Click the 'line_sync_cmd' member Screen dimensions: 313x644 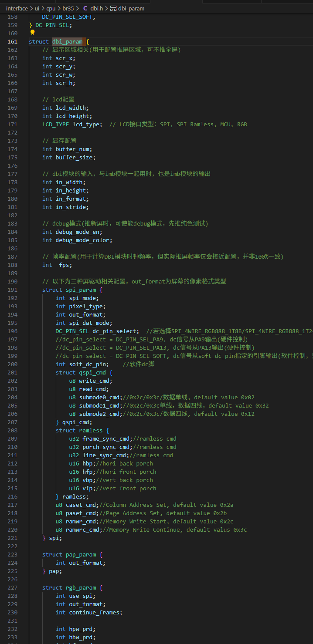[x=104, y=455]
